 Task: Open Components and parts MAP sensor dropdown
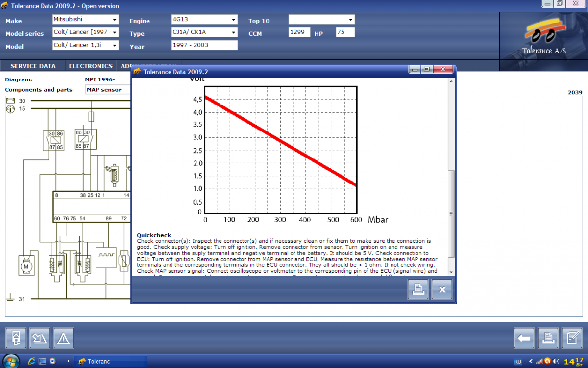pos(108,90)
